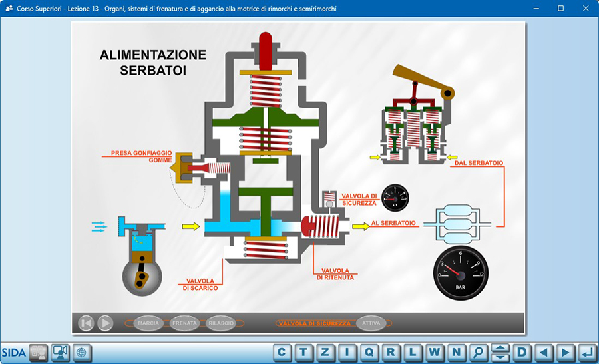The height and width of the screenshot is (364, 599).
Task: Click the globe web icon
Action: click(x=81, y=352)
